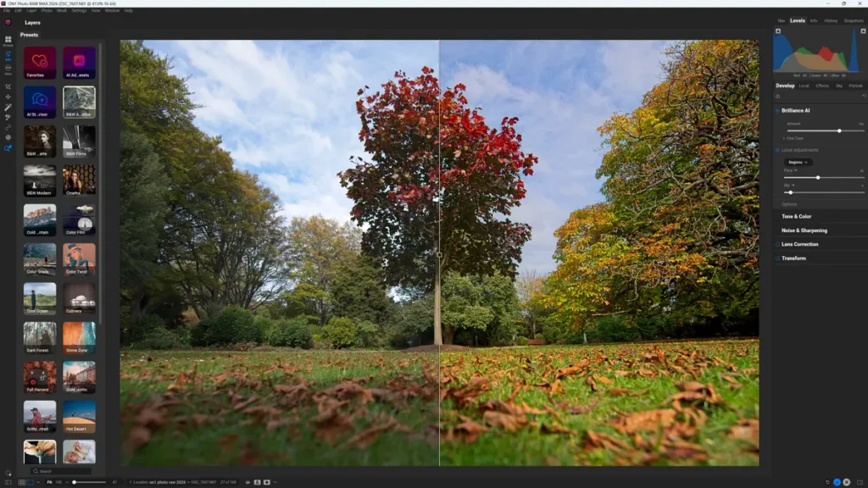Select the Transform move tool
The width and height of the screenshot is (868, 488).
point(8,97)
